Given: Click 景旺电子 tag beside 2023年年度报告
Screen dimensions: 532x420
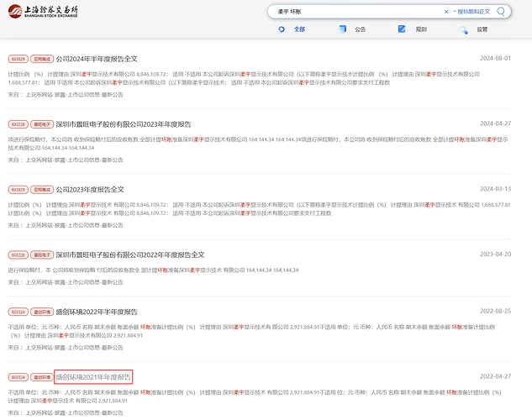Looking at the screenshot, I should (42, 124).
